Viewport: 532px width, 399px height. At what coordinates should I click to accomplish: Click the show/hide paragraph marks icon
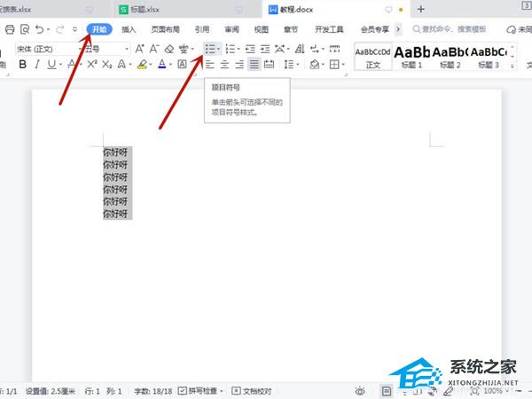(x=315, y=49)
